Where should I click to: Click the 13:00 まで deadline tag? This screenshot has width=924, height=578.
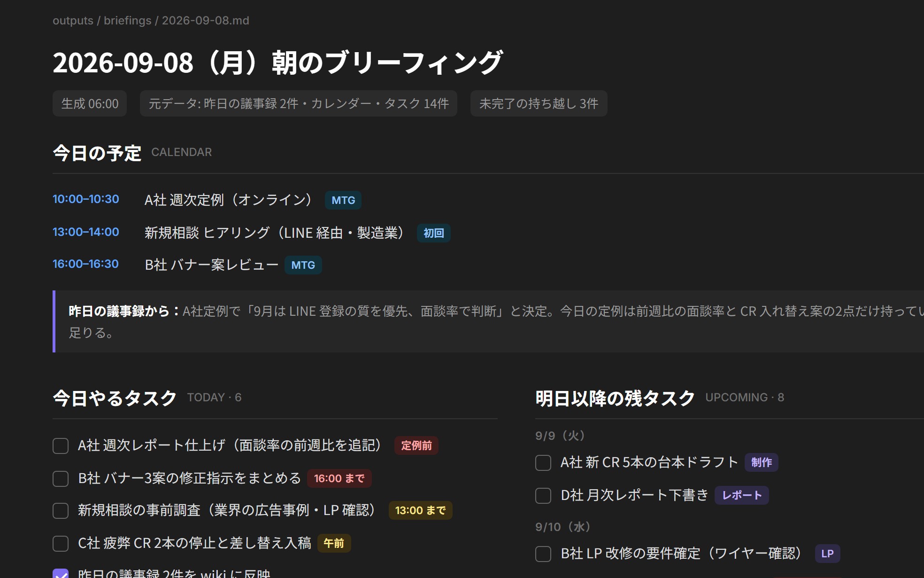pos(421,510)
